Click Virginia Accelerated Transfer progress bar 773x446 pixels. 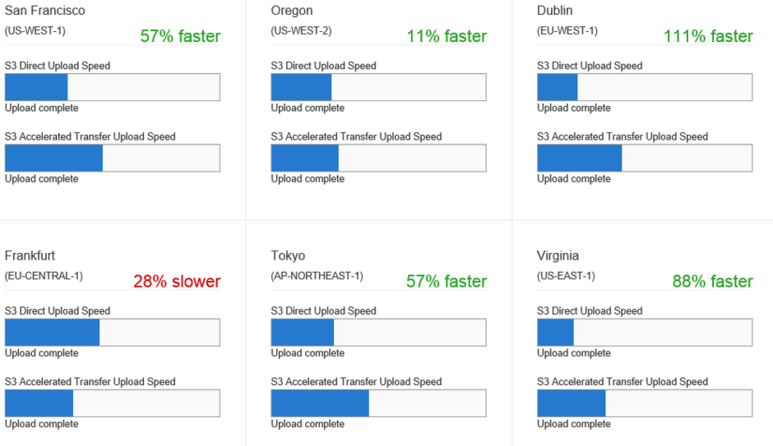coord(645,403)
